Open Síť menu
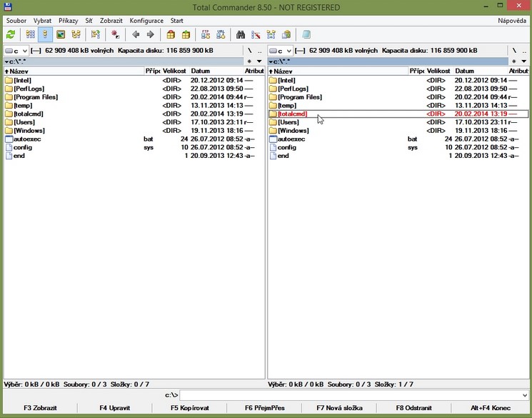The image size is (532, 418). pyautogui.click(x=89, y=21)
